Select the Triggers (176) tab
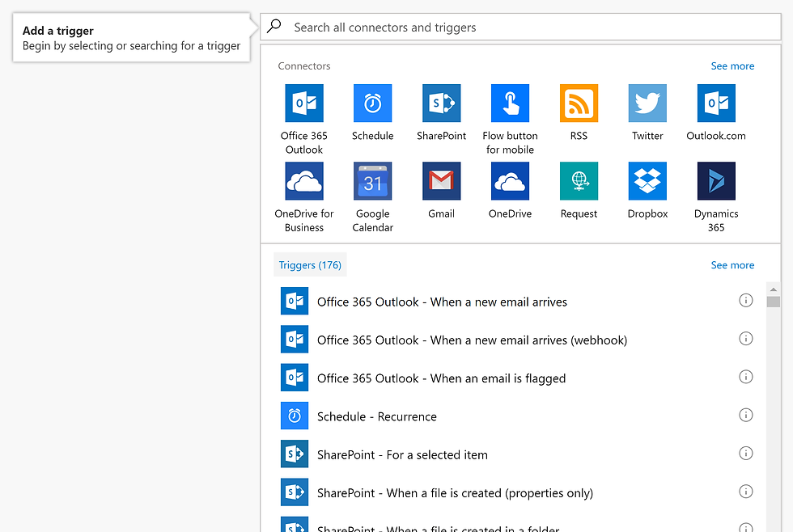The width and height of the screenshot is (793, 532). tap(310, 264)
